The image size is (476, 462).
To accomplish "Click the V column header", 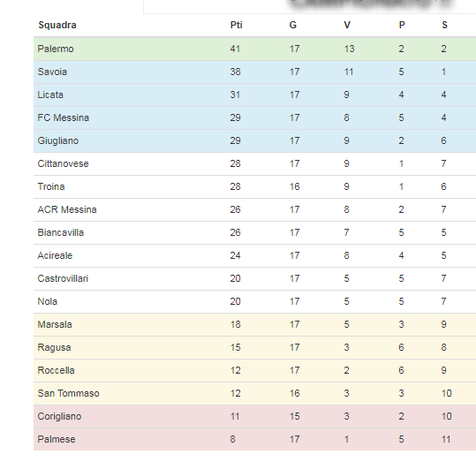I will point(347,25).
